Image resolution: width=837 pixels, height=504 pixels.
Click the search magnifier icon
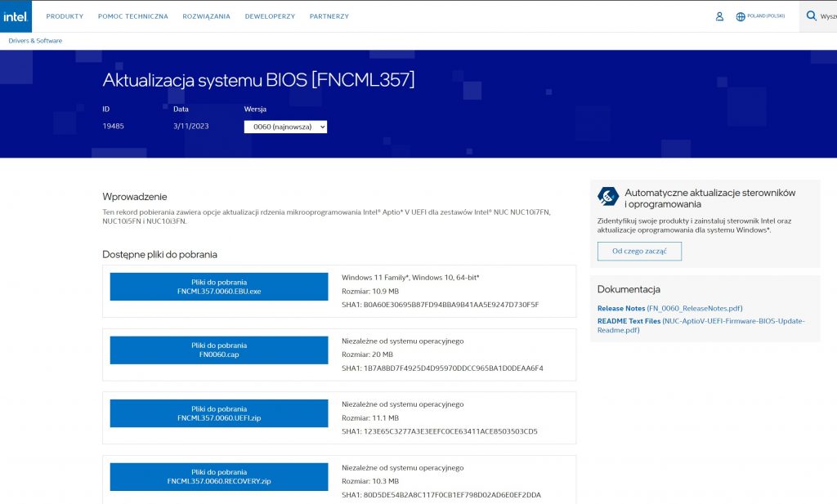tap(812, 16)
